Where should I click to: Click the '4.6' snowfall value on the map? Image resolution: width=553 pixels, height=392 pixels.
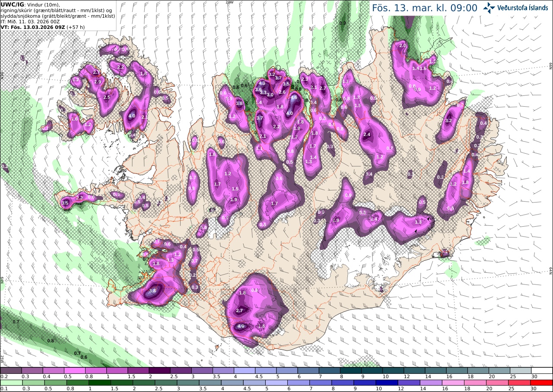tap(294, 98)
